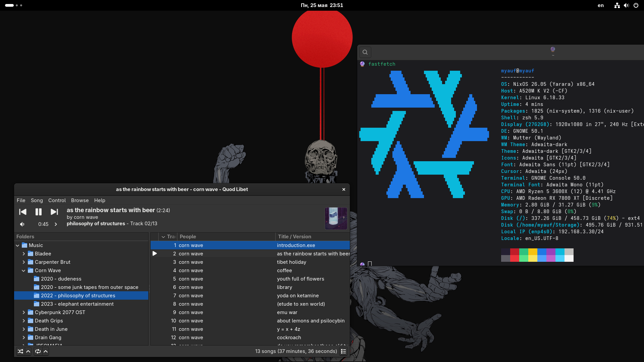Expand the Death in June folder

23,329
